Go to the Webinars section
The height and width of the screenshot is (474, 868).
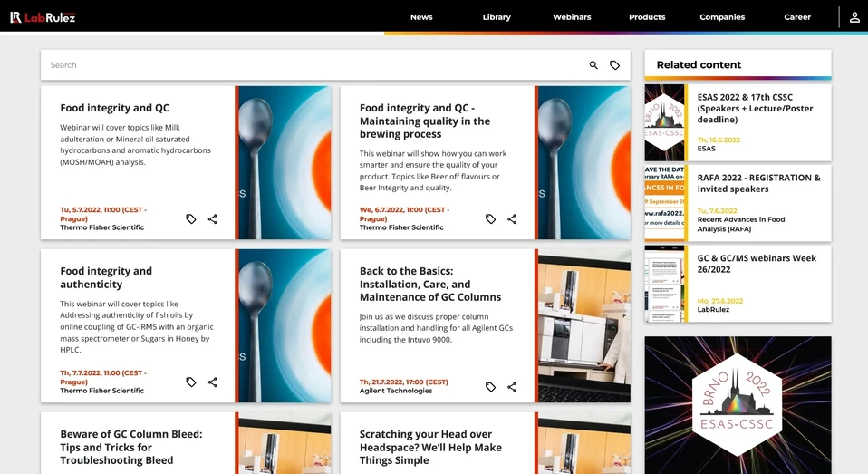click(572, 17)
